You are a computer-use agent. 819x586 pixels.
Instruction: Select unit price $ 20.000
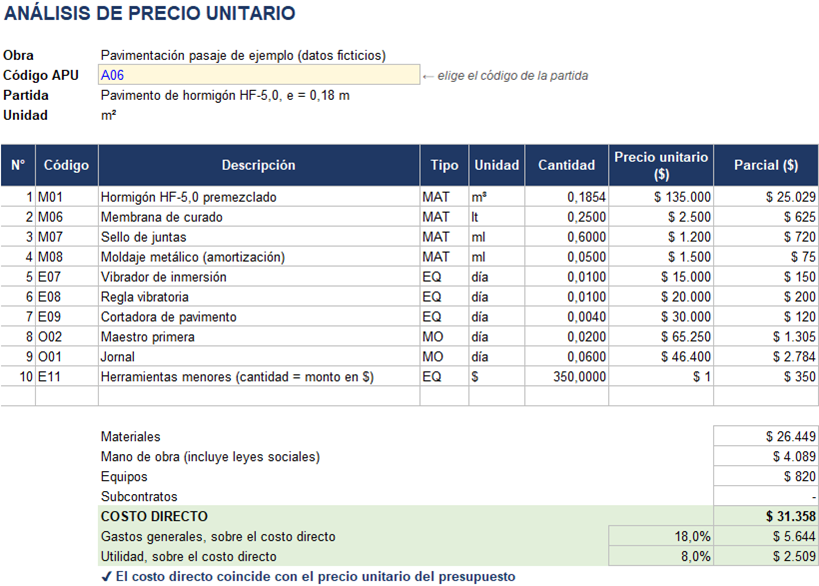click(661, 297)
